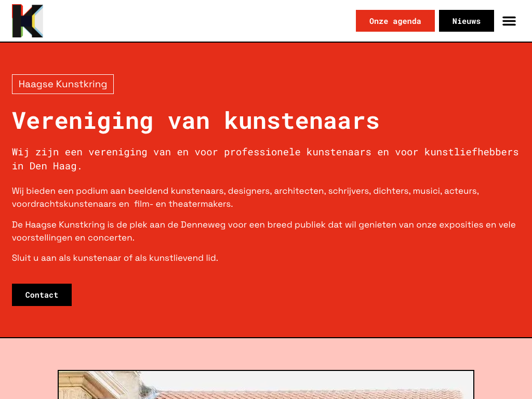The height and width of the screenshot is (399, 532).
Task: Click the paragraph about the Denneweg location
Action: [263, 231]
